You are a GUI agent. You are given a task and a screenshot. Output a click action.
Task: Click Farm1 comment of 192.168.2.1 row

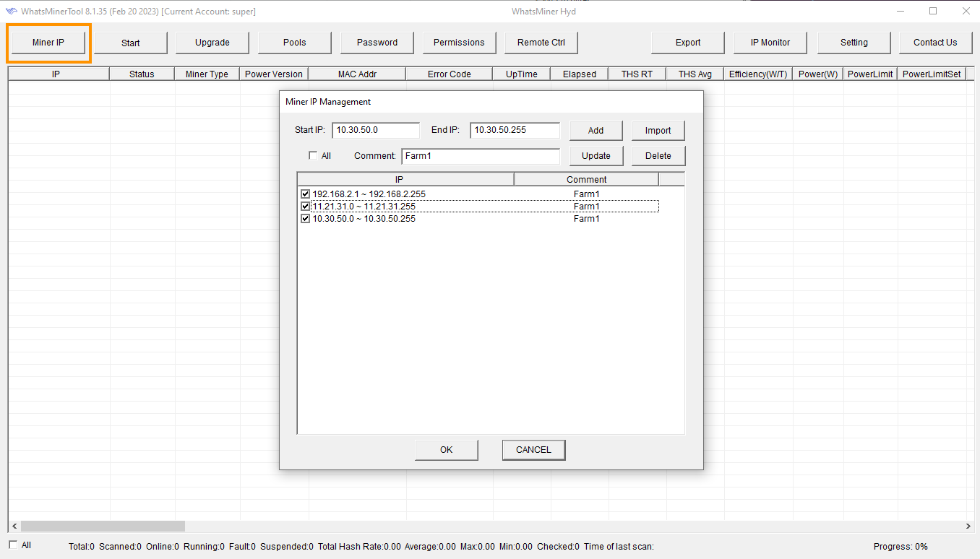pos(587,194)
